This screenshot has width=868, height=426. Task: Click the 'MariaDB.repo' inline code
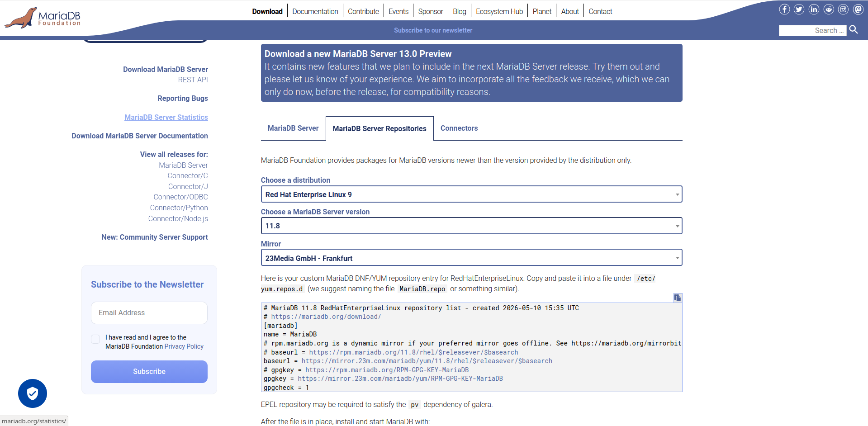point(422,289)
